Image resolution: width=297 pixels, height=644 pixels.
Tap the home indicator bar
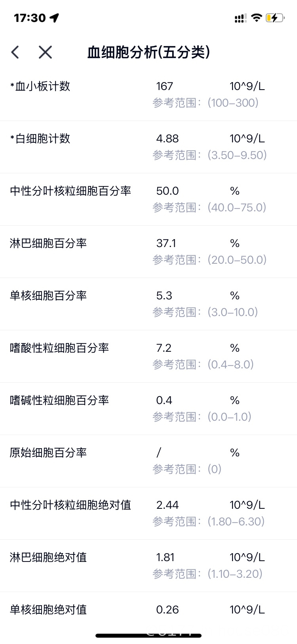(x=148, y=636)
